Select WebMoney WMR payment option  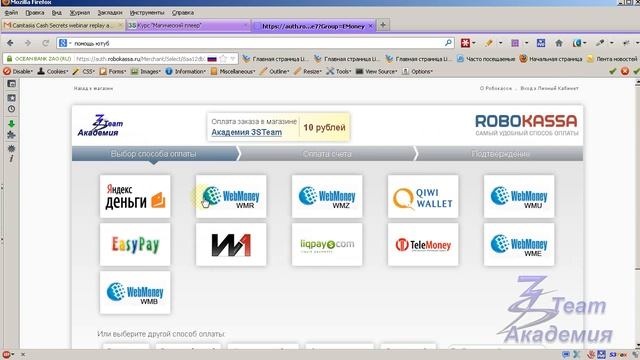[x=231, y=196]
